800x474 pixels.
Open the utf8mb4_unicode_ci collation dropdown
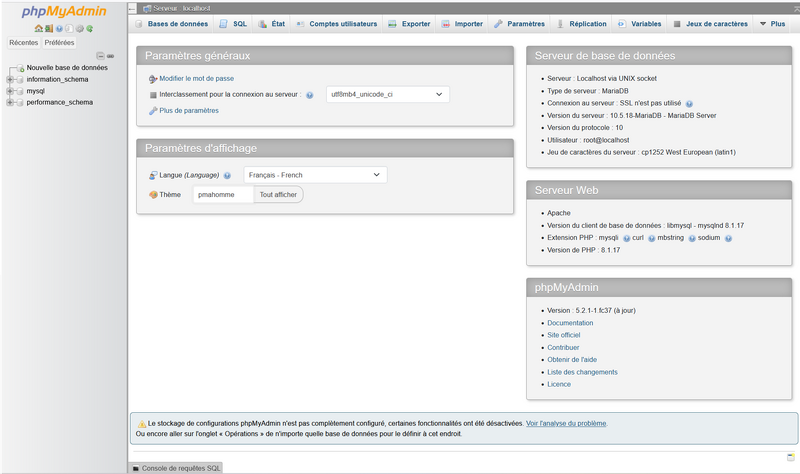[x=388, y=94]
